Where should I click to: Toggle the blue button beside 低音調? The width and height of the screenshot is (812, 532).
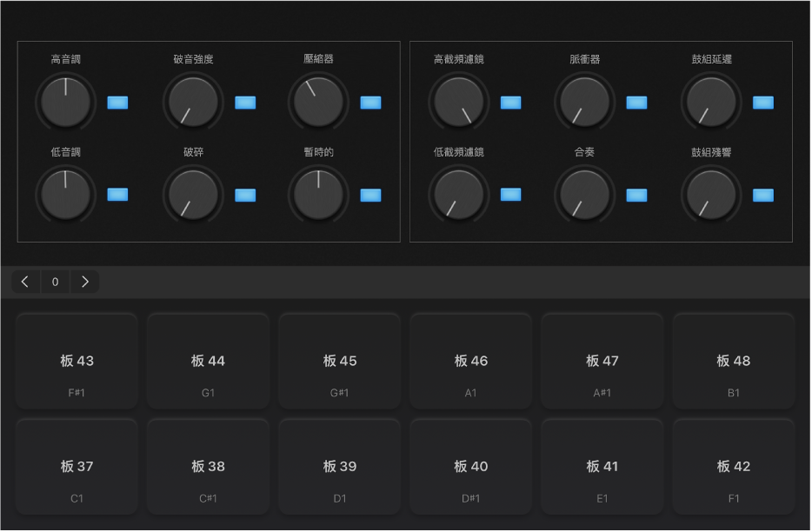[117, 195]
